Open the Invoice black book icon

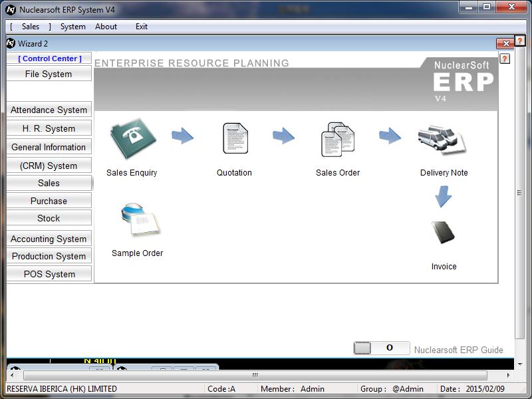pos(443,232)
